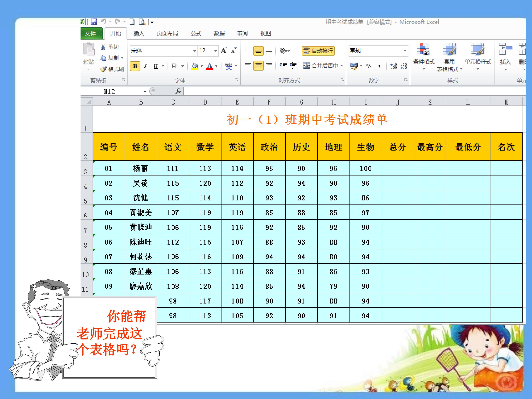The width and height of the screenshot is (532, 399).
Task: Toggle Italic formatting button
Action: coord(145,66)
